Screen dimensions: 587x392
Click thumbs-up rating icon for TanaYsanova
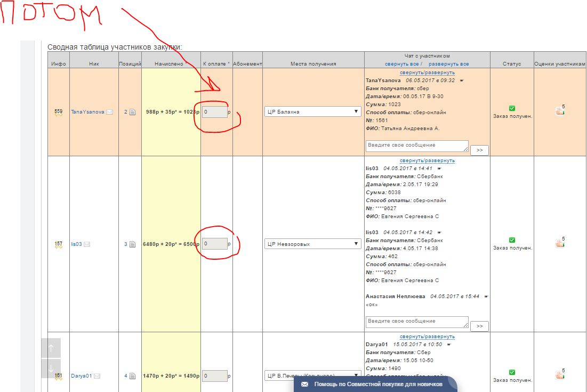[x=559, y=111]
